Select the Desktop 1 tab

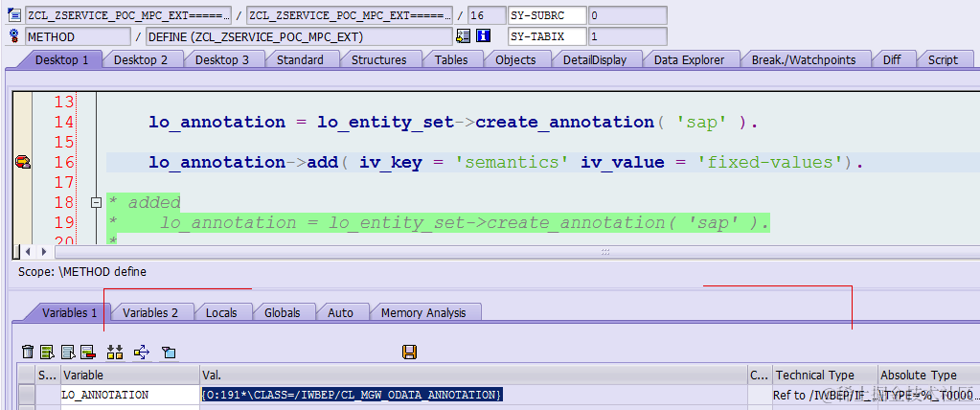(x=61, y=60)
